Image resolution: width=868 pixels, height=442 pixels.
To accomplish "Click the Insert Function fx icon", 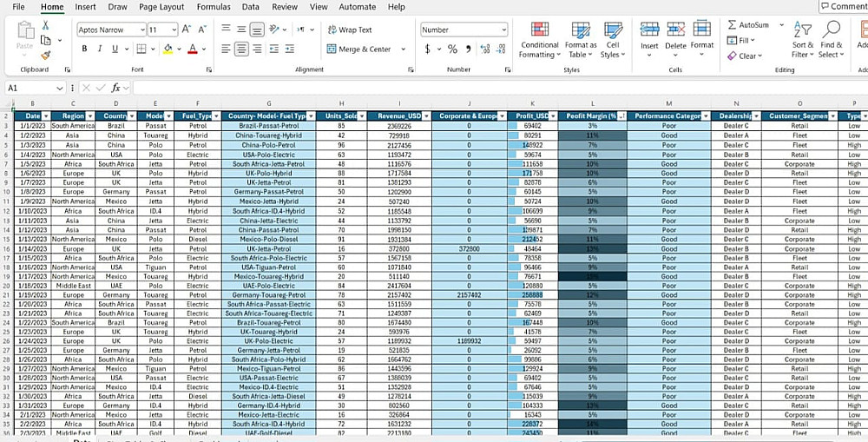I will (x=116, y=88).
